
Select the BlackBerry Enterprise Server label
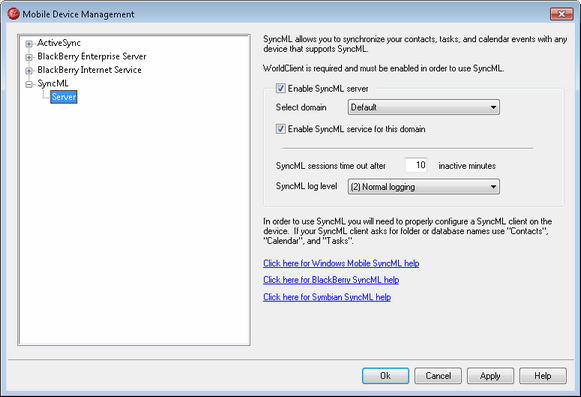click(92, 56)
